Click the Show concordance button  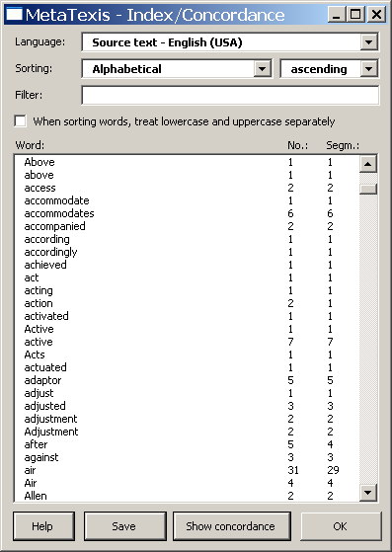pyautogui.click(x=231, y=526)
